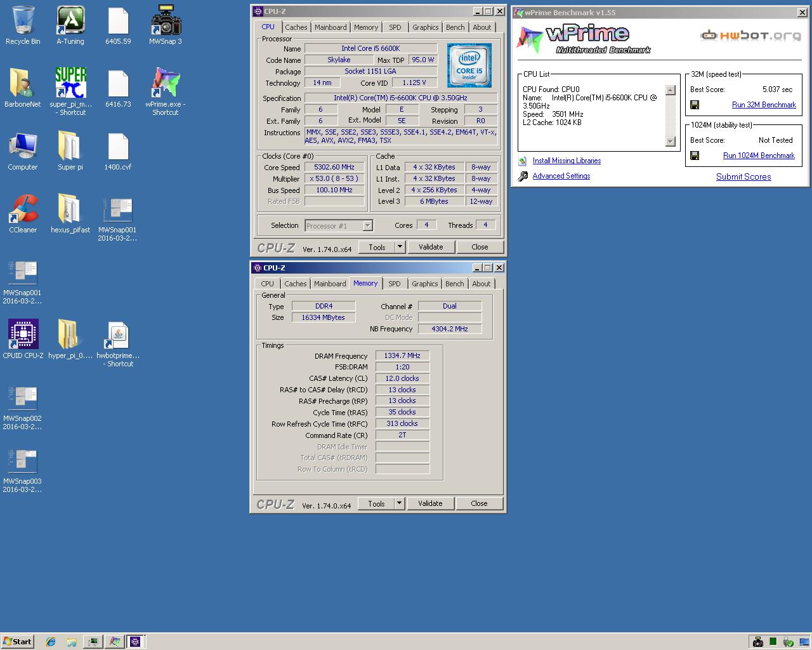Launch the super_pi_m... shortcut
The width and height of the screenshot is (812, 650).
click(70, 92)
